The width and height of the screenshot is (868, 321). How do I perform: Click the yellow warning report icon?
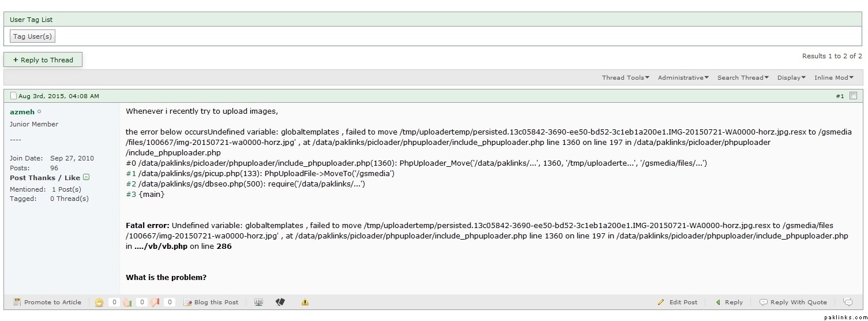[305, 302]
